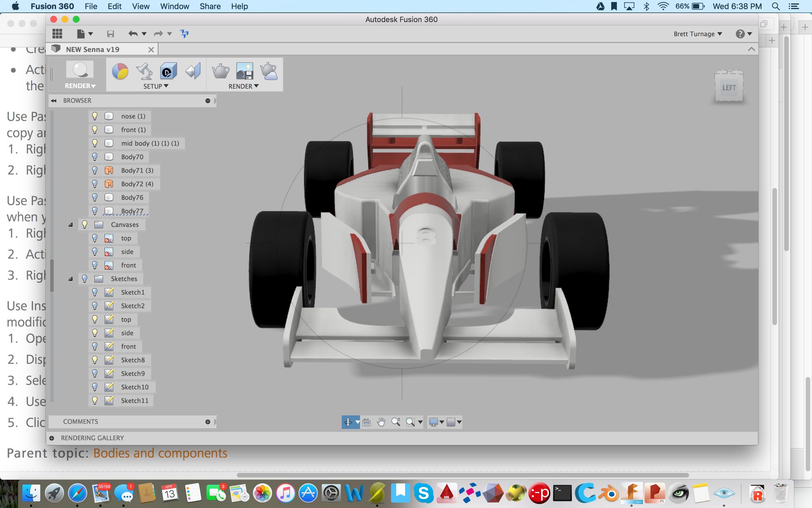
Task: Open the Window menu
Action: 174,6
